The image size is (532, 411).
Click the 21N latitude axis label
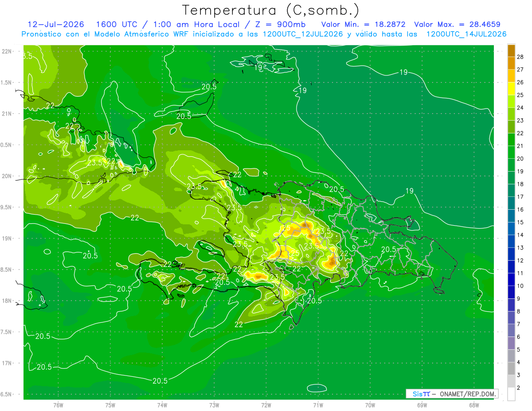click(x=7, y=114)
